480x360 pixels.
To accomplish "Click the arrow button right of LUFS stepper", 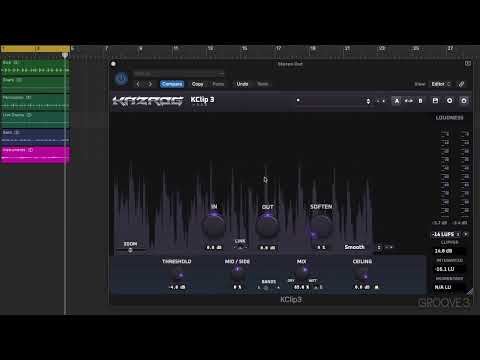I will click(x=466, y=234).
